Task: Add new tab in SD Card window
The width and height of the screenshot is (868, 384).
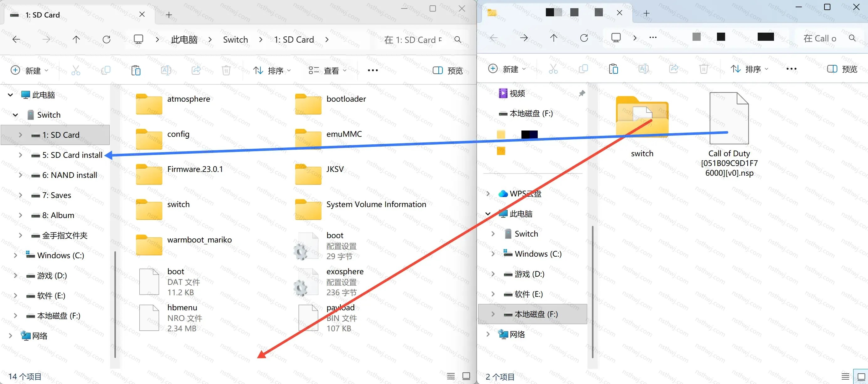Action: [x=169, y=14]
